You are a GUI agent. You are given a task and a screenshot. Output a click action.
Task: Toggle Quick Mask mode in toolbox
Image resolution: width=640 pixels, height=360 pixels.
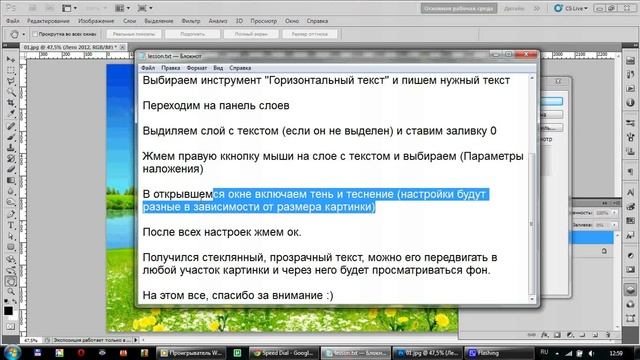pos(11,327)
